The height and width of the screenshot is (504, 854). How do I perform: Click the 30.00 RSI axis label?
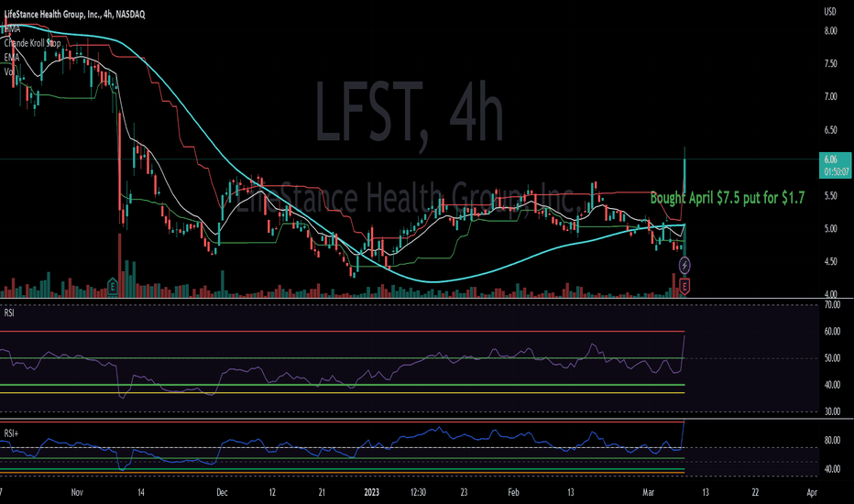pos(832,411)
